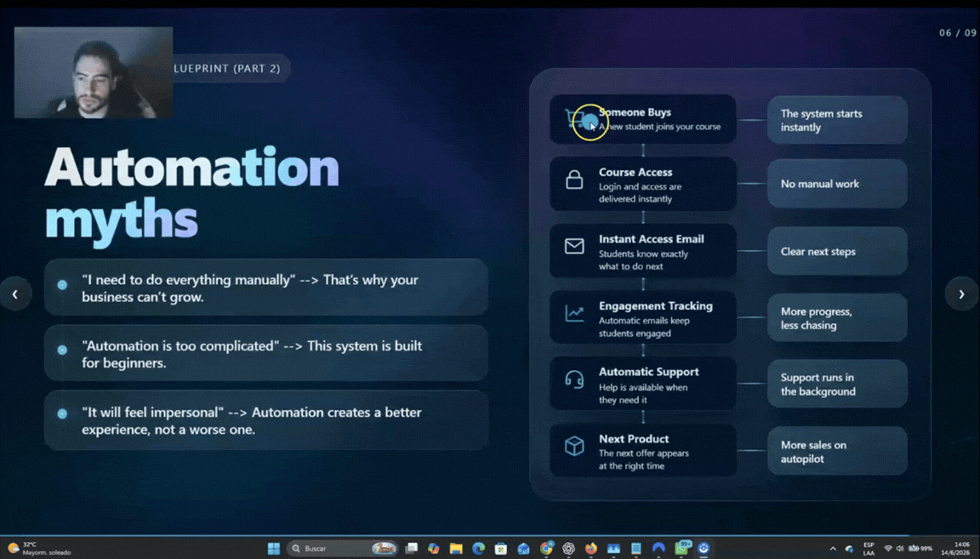Click the 'Course Access' step title

(635, 172)
